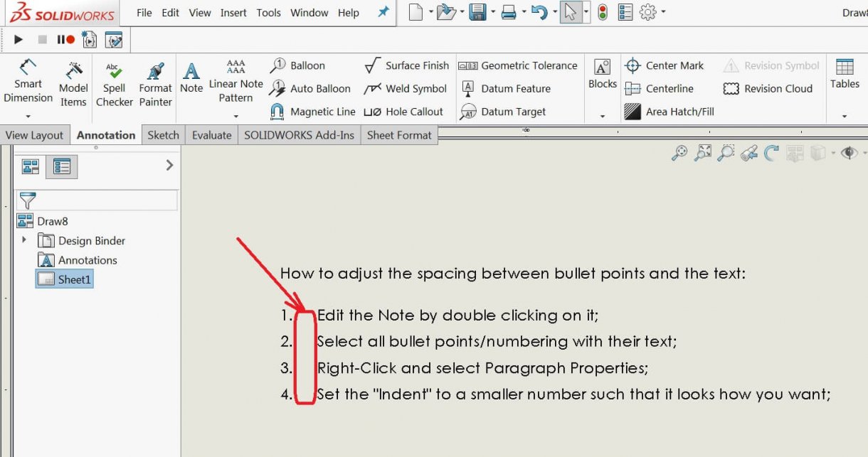Add a Centerline
This screenshot has height=457, width=868.
coord(659,89)
